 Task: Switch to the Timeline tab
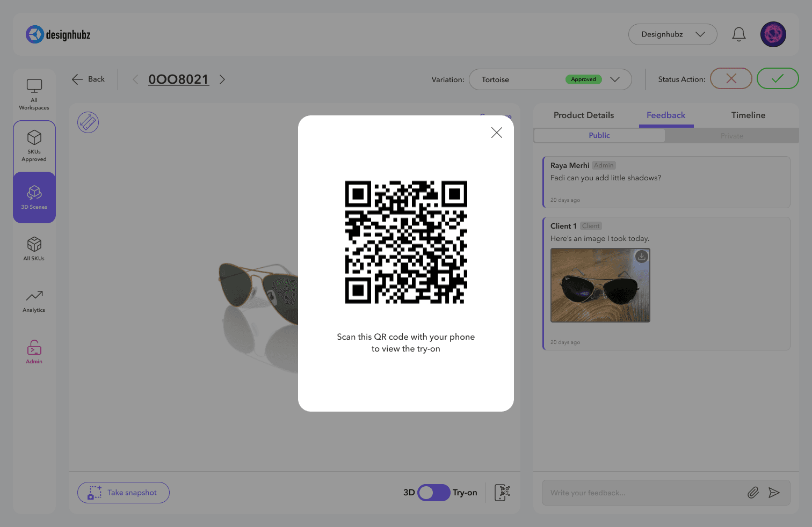point(748,115)
